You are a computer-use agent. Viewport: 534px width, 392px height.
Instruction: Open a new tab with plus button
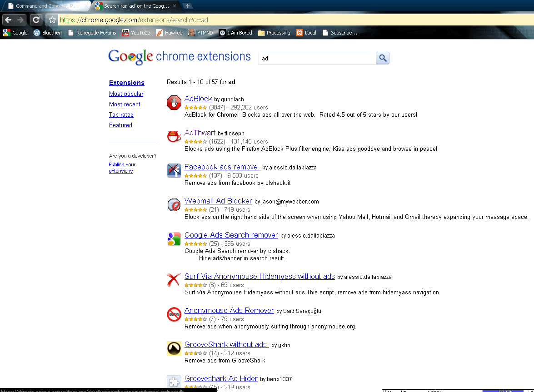point(187,6)
